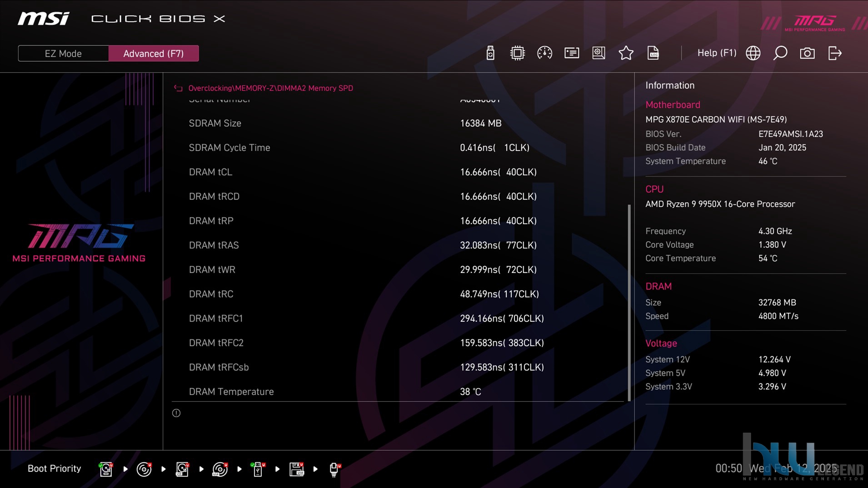Image resolution: width=868 pixels, height=488 pixels.
Task: Open the CPU chip icon in toolbar
Action: (517, 53)
